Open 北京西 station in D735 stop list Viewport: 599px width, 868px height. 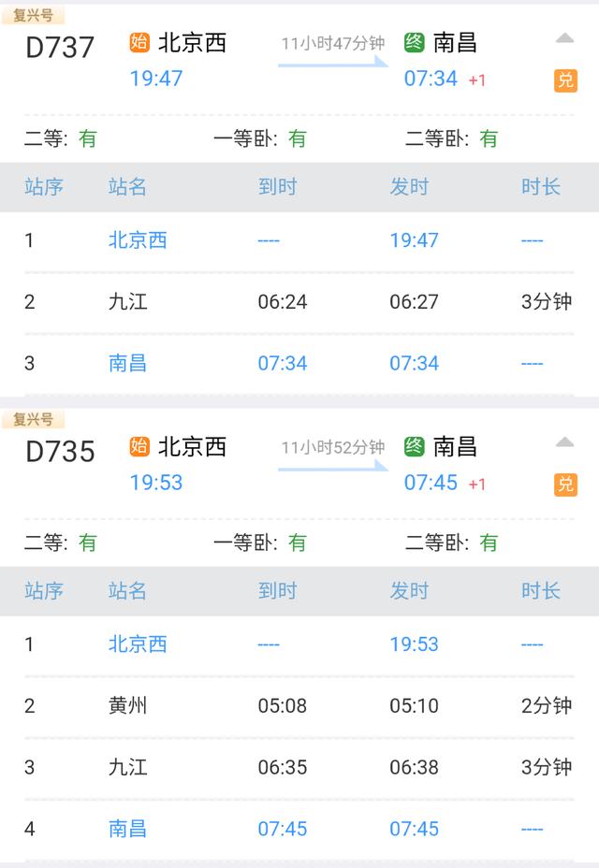pyautogui.click(x=138, y=644)
